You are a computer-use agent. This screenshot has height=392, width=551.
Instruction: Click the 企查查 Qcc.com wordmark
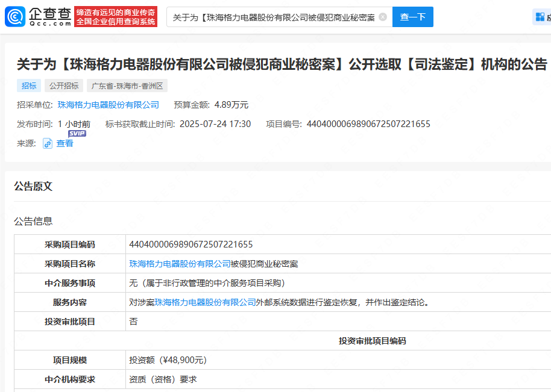click(50, 16)
